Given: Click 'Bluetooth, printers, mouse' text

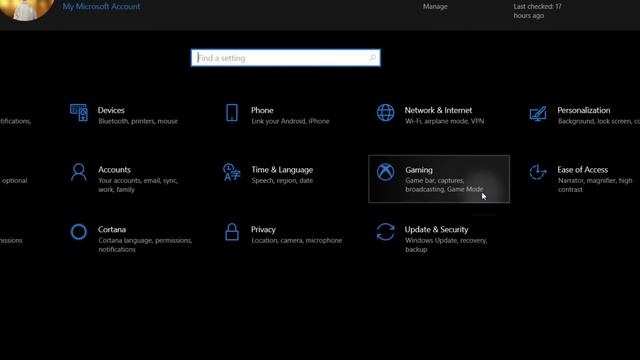Looking at the screenshot, I should click(x=138, y=121).
